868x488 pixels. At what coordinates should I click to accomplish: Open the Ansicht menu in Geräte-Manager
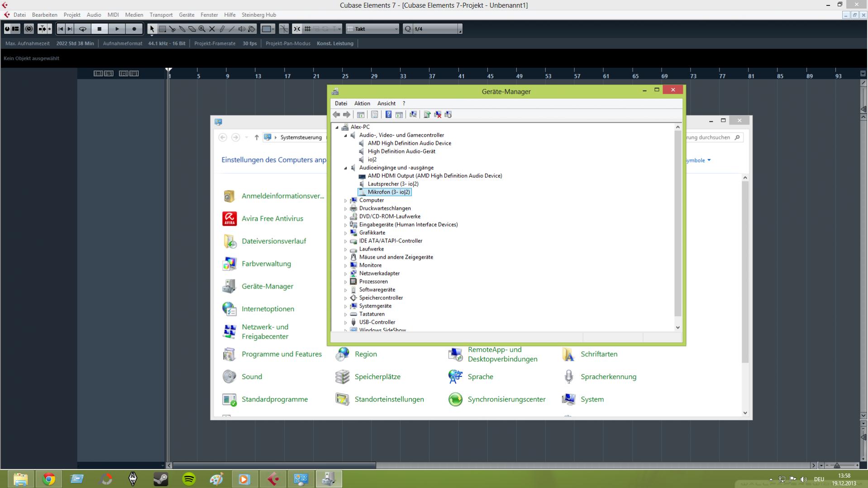386,104
